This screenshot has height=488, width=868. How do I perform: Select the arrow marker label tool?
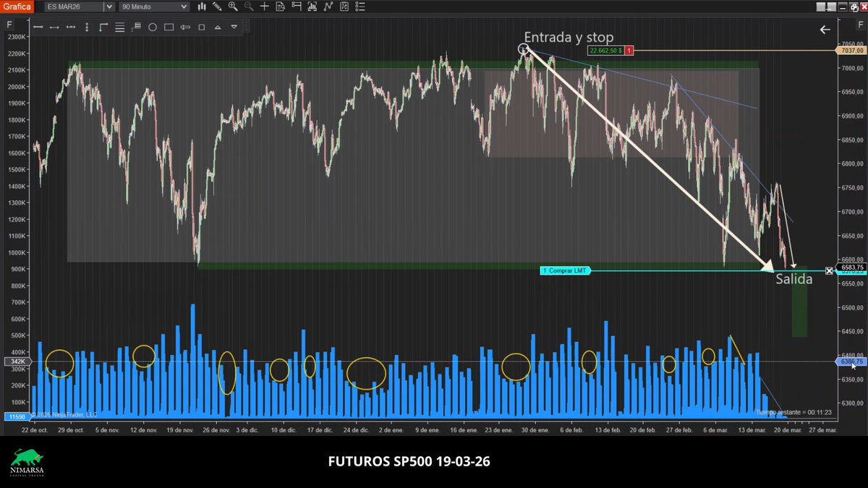pos(185,27)
